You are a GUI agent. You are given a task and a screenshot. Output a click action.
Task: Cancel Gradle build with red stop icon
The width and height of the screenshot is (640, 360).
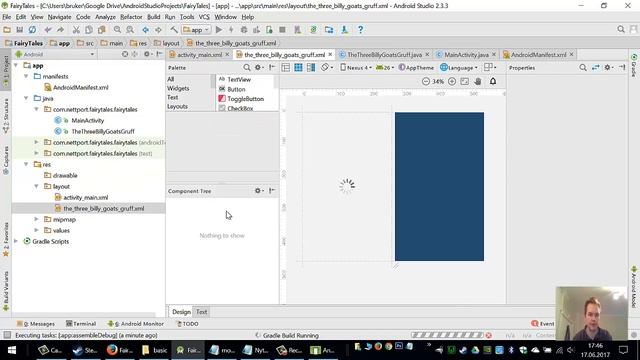click(x=489, y=335)
